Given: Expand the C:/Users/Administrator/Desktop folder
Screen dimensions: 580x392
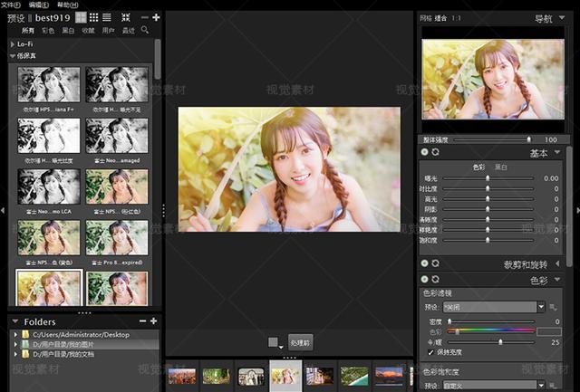Looking at the screenshot, I should 15,335.
